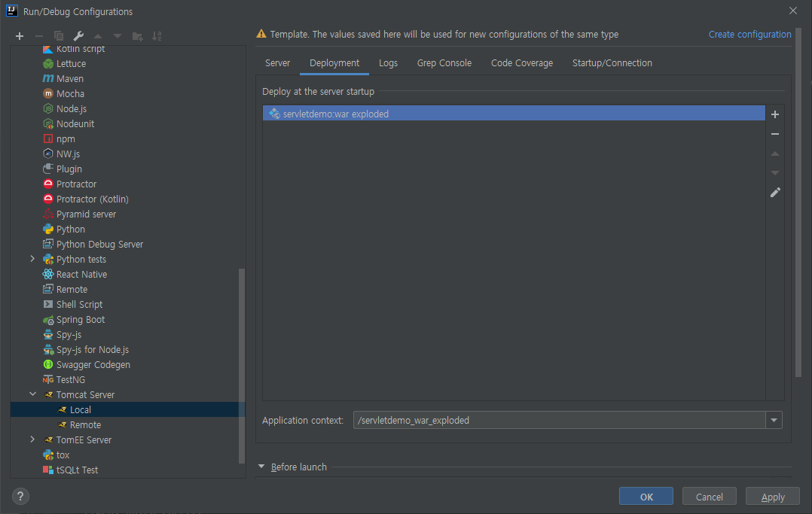Expand the TomEE Server node
The height and width of the screenshot is (514, 812).
32,439
